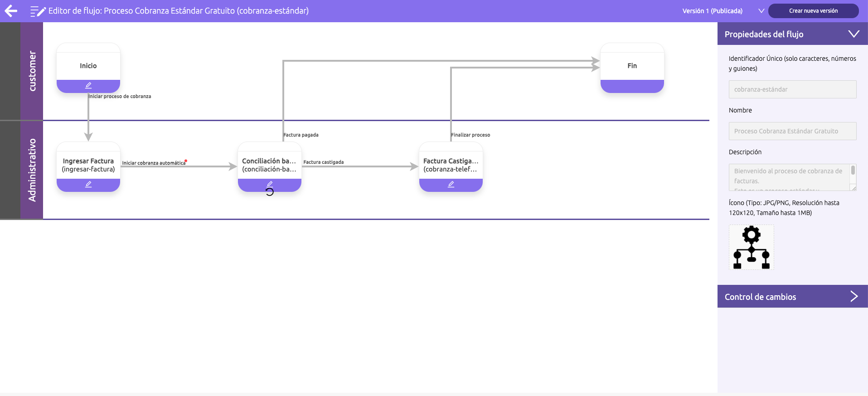
Task: Expand the Control de cambios section
Action: (x=853, y=297)
